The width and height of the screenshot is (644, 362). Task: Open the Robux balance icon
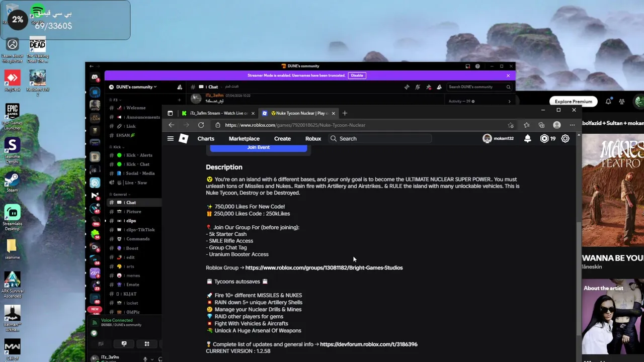544,139
